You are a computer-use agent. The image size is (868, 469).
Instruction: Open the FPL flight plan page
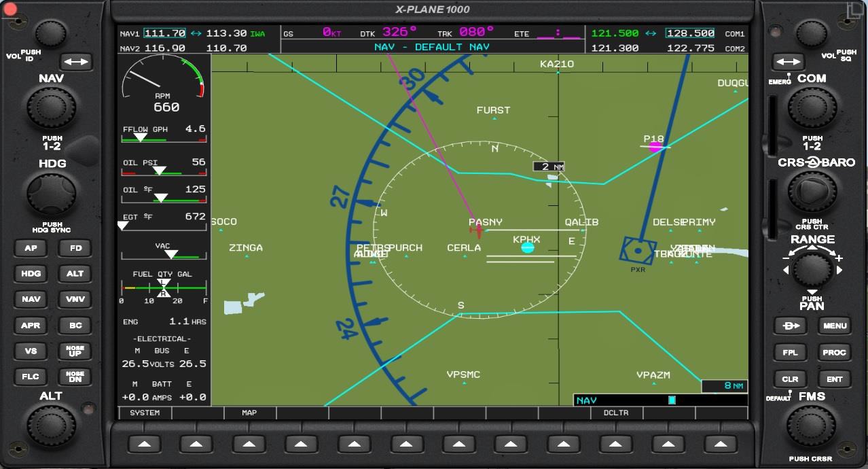[790, 352]
